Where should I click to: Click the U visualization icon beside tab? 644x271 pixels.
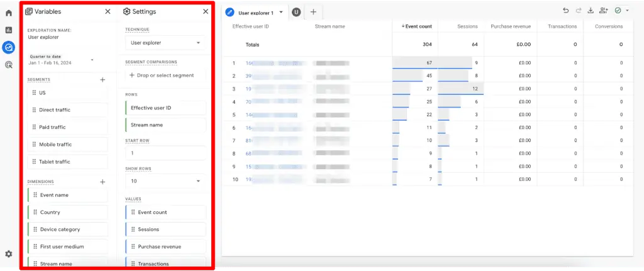pos(296,13)
